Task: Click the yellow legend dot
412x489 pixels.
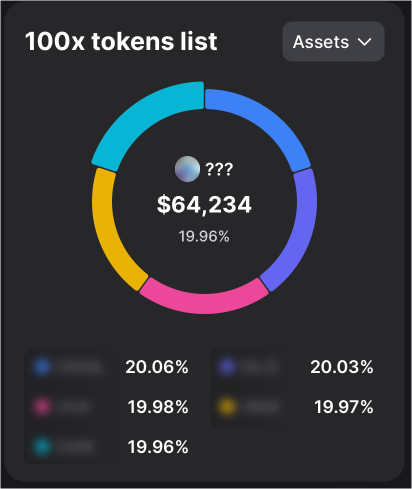Action: click(227, 406)
